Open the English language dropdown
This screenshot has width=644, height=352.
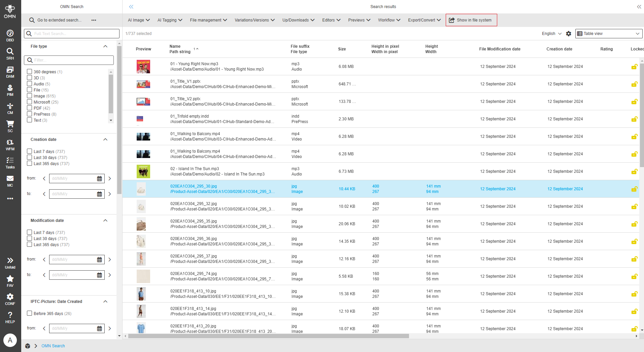point(551,34)
